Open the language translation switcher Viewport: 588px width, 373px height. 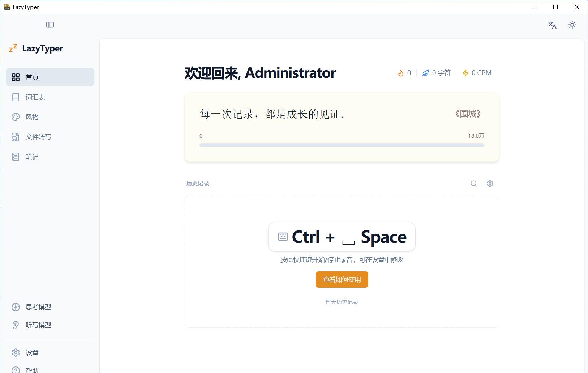coord(552,25)
